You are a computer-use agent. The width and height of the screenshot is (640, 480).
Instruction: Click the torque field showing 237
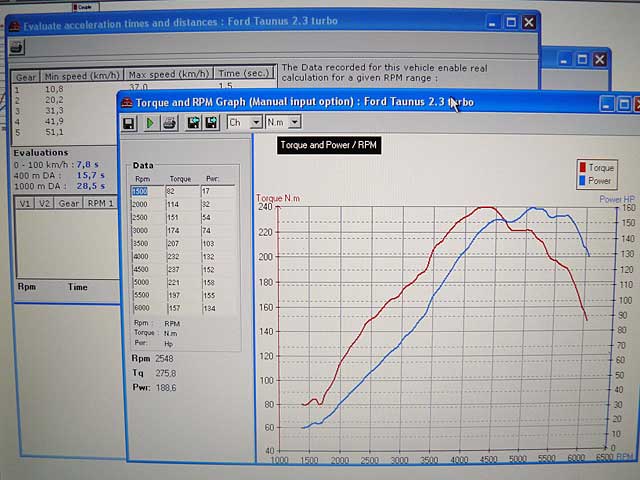tap(181, 269)
